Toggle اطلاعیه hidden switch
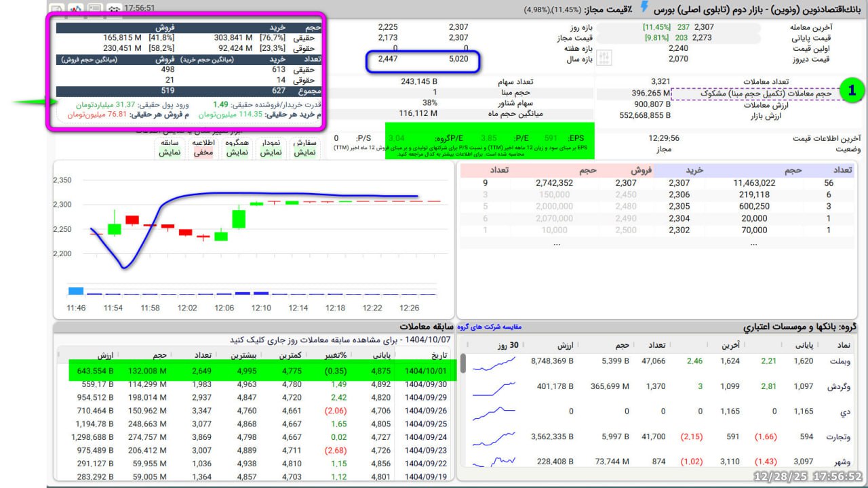The image size is (868, 488). (203, 148)
